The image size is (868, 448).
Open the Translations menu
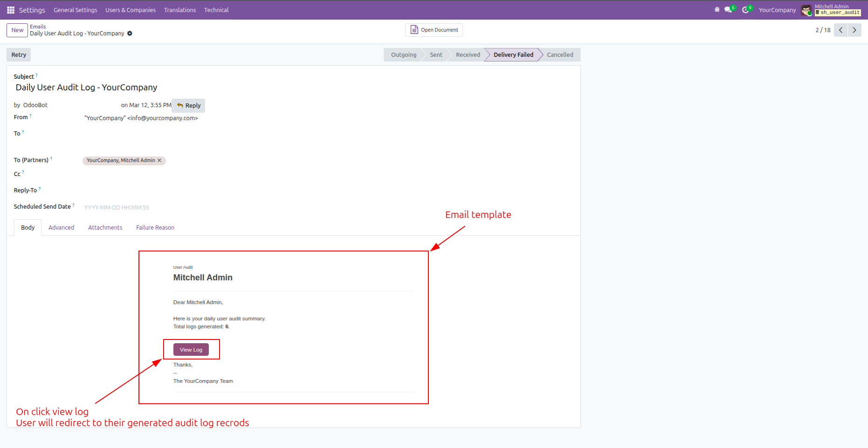(x=180, y=10)
